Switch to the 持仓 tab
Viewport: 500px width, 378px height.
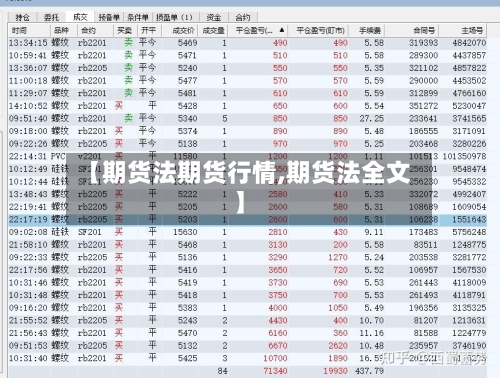23,17
